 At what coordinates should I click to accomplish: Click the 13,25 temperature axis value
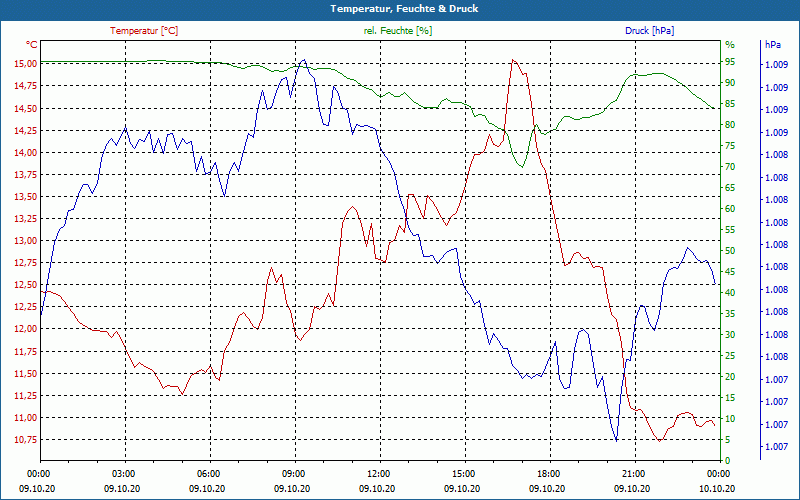(27, 218)
